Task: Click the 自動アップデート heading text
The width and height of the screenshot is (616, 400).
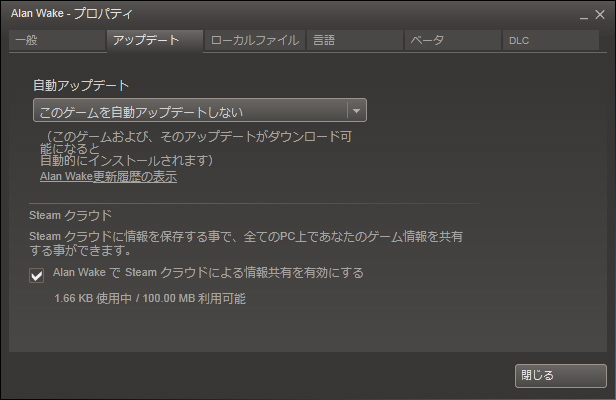Action: [81, 85]
